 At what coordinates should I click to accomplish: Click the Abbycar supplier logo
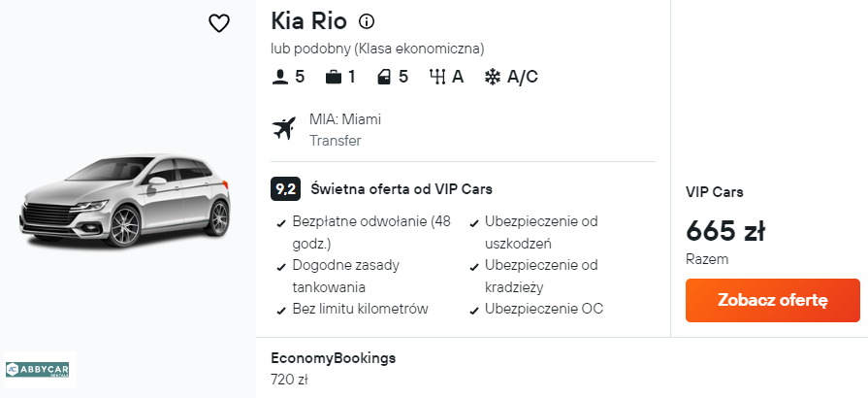[x=40, y=370]
